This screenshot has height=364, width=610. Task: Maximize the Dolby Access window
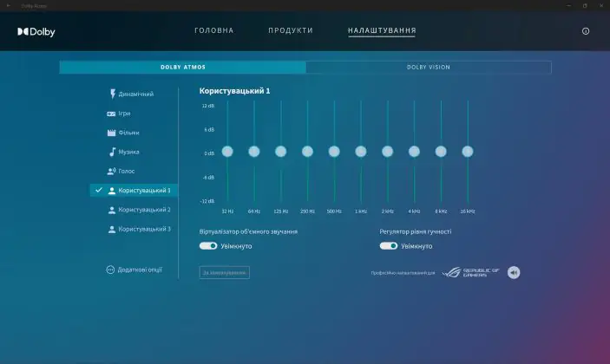pyautogui.click(x=585, y=5)
